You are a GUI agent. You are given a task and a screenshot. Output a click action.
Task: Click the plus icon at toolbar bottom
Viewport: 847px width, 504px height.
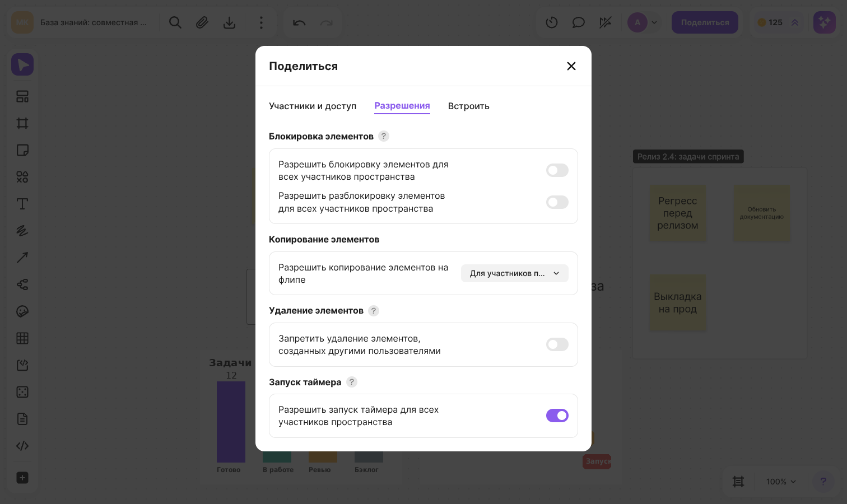[x=22, y=478]
